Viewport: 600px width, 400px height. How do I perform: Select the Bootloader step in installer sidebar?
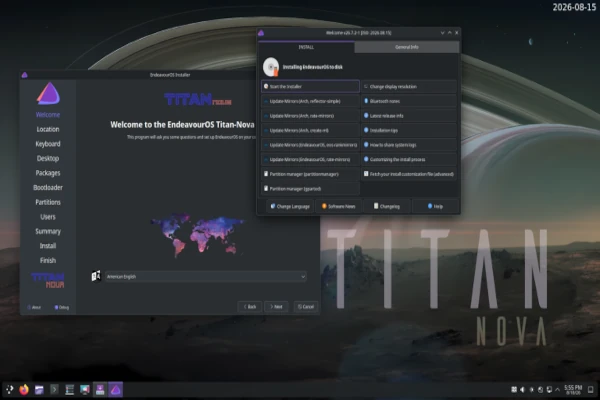pyautogui.click(x=48, y=188)
